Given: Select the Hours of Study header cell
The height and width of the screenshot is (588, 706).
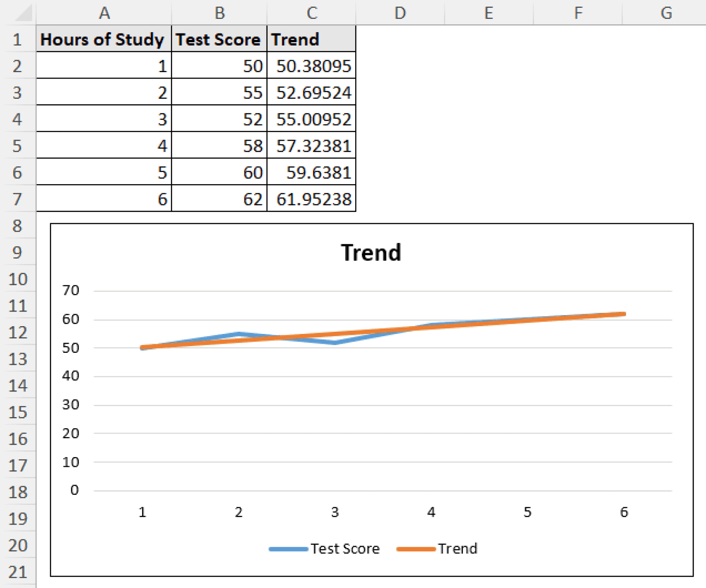Looking at the screenshot, I should click(x=102, y=40).
